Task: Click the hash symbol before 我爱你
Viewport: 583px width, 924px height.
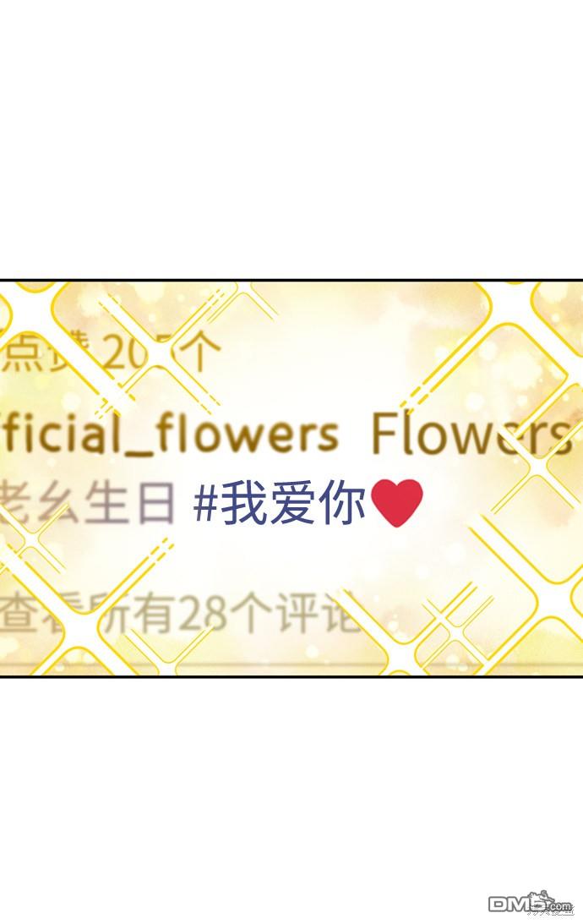Action: pyautogui.click(x=205, y=504)
